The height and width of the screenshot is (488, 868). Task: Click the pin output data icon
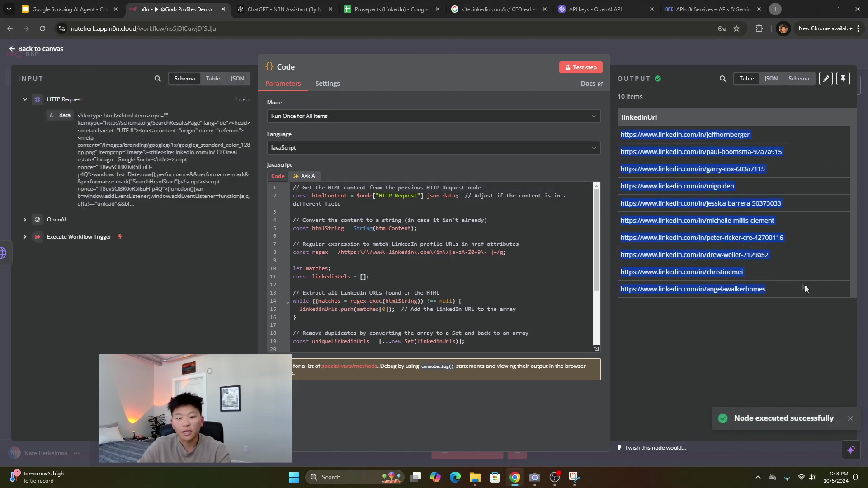(x=843, y=79)
